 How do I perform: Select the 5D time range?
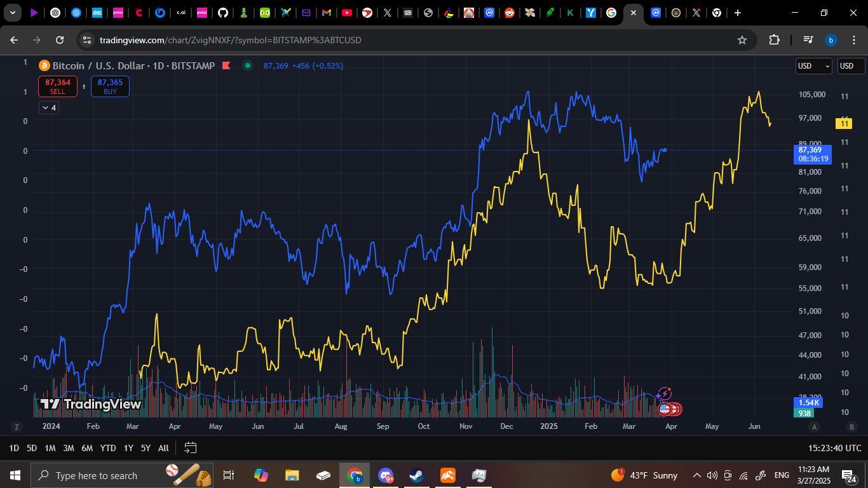coord(31,448)
